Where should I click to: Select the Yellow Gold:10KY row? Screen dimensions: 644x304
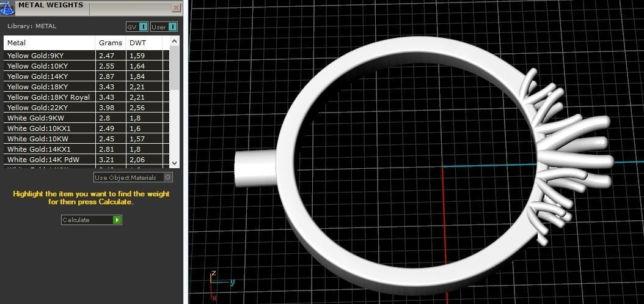pyautogui.click(x=86, y=66)
